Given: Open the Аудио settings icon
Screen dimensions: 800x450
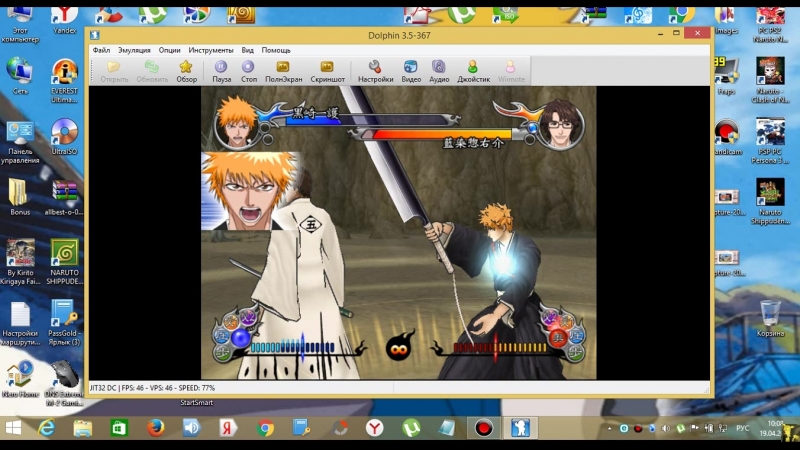Looking at the screenshot, I should pos(439,71).
